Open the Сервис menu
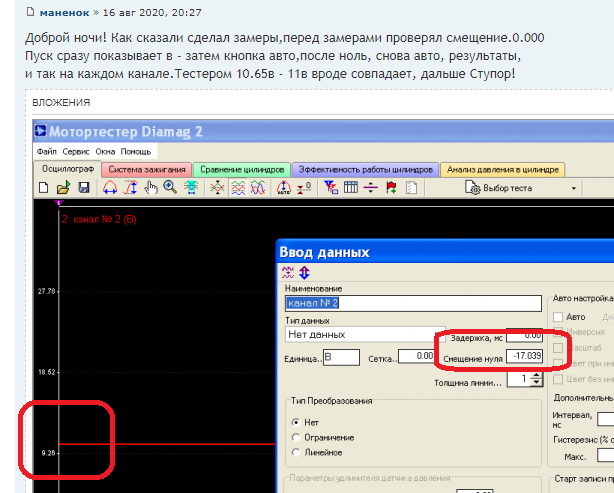 pos(76,152)
